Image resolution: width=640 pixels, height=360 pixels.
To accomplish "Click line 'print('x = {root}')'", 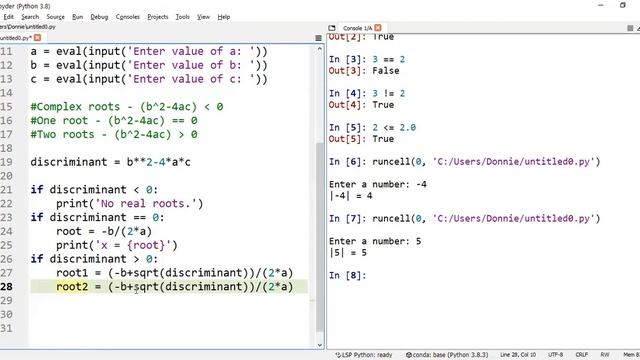I will [117, 245].
